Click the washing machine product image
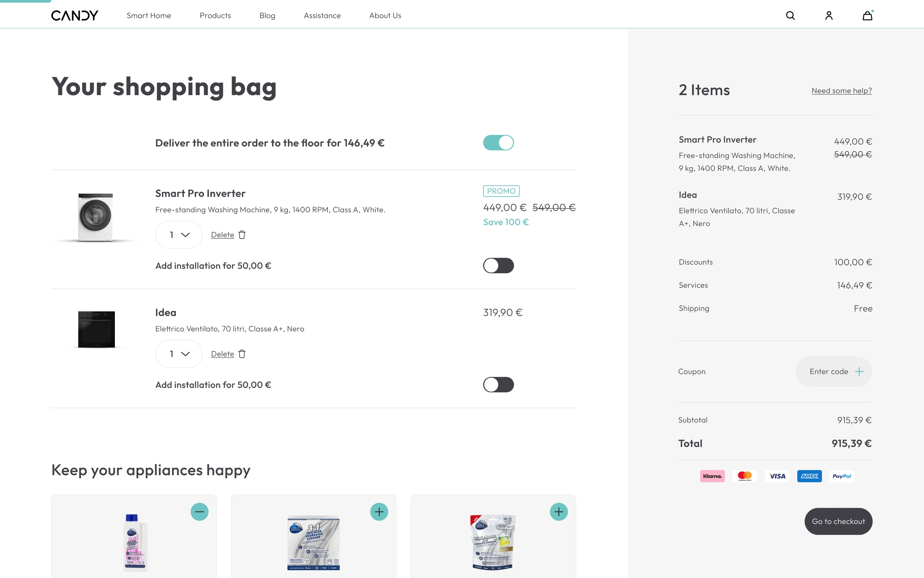Image resolution: width=924 pixels, height=578 pixels. click(95, 217)
